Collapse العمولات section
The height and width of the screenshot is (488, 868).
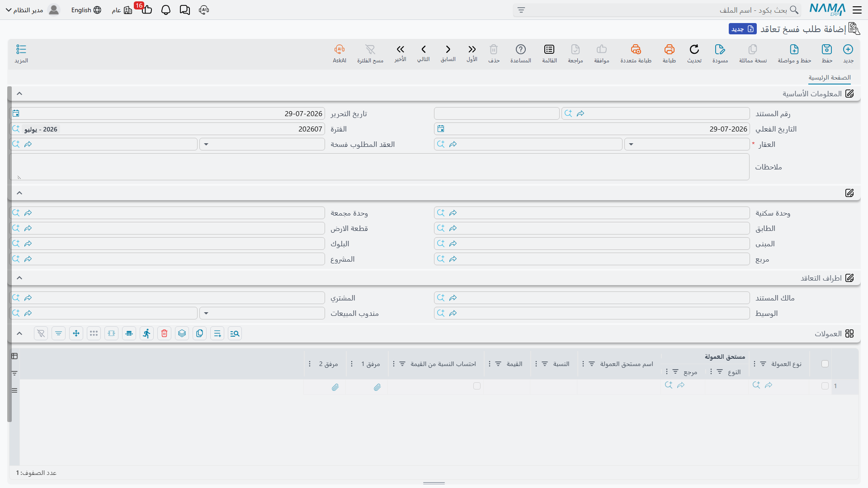pyautogui.click(x=19, y=333)
